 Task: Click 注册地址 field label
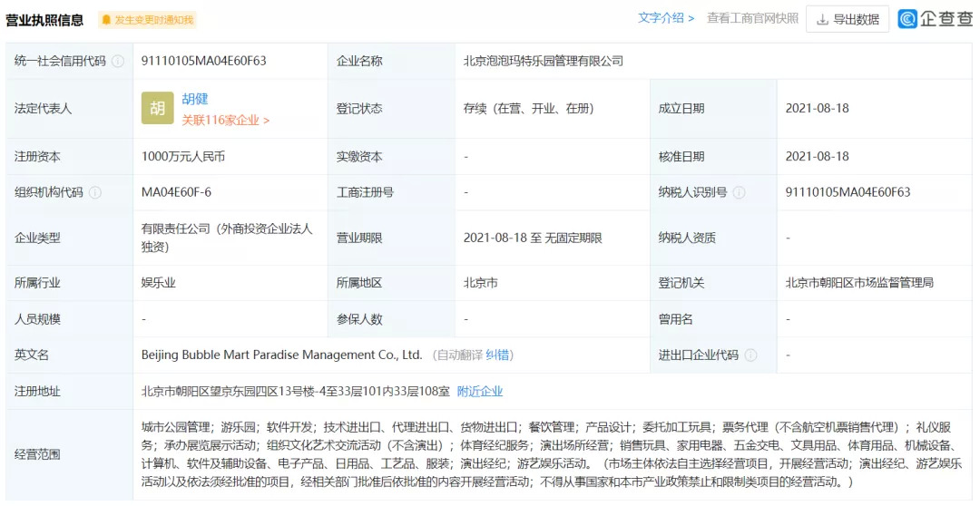tap(37, 392)
